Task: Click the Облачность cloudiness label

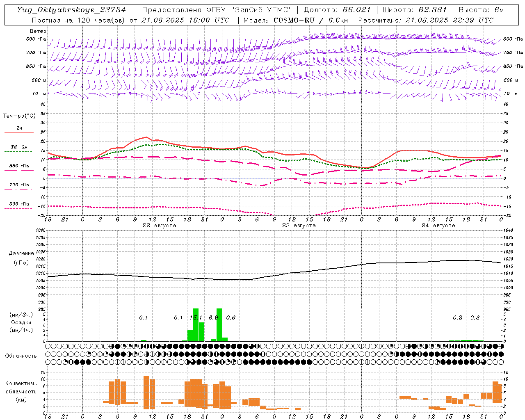Action: tap(21, 356)
